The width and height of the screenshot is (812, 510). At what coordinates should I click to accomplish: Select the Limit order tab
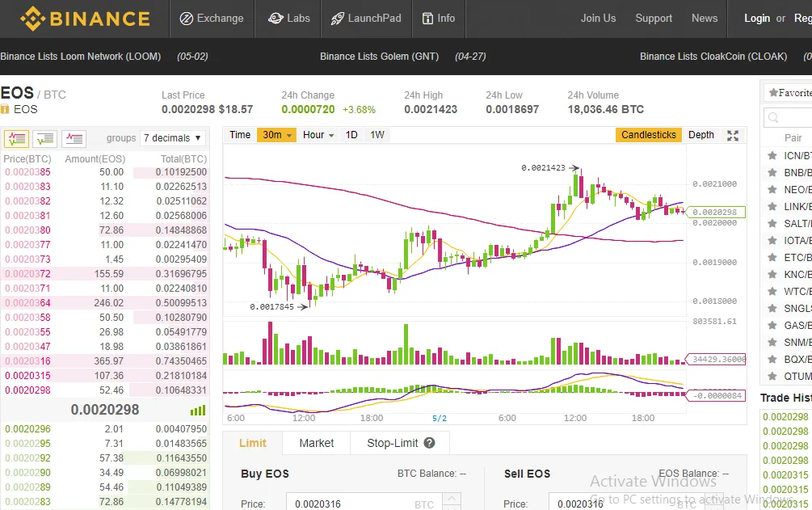[253, 443]
